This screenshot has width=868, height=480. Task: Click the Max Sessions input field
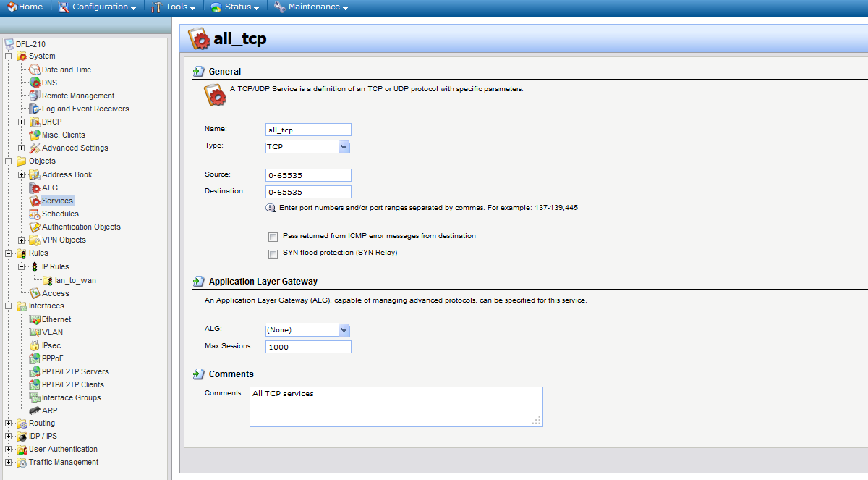[308, 347]
